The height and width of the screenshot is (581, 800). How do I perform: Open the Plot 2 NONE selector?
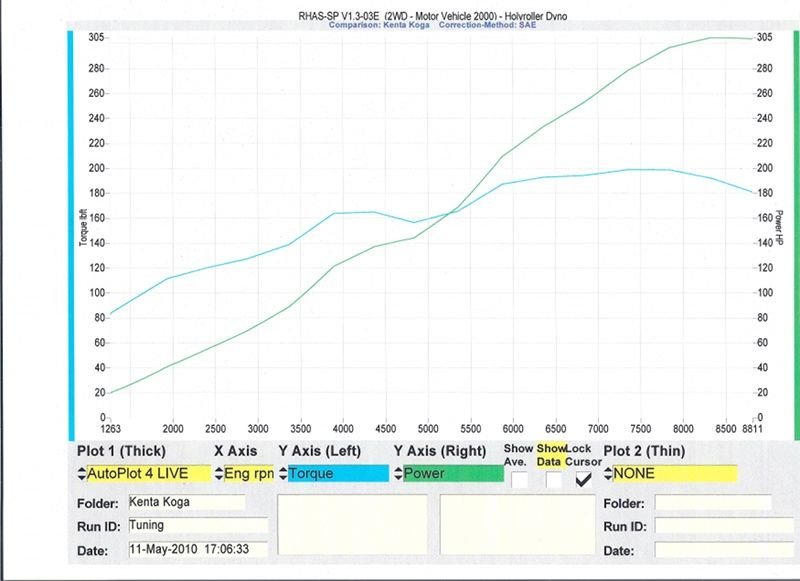tap(674, 473)
